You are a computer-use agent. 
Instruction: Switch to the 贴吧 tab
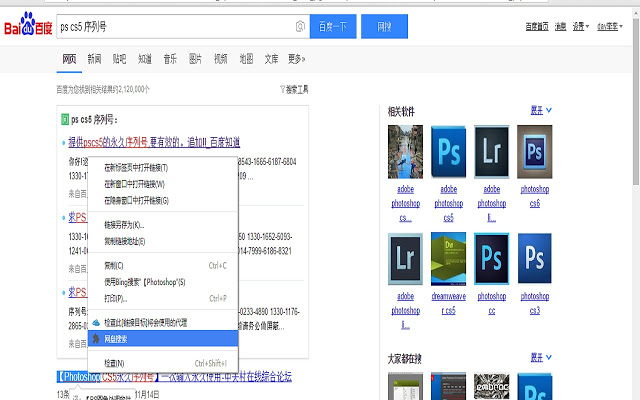[x=120, y=59]
